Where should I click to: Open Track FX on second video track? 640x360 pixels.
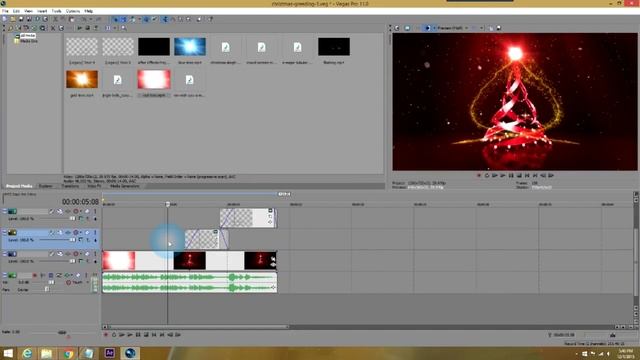click(x=68, y=232)
